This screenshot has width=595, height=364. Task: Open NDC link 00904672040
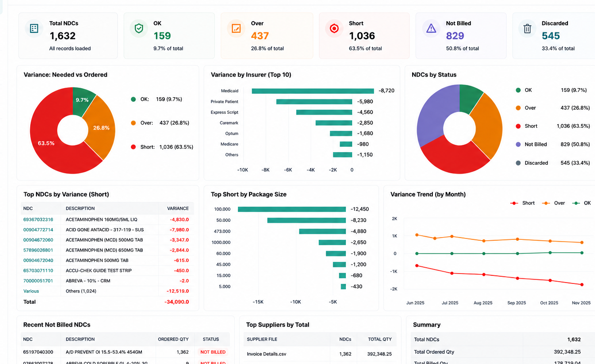38,261
